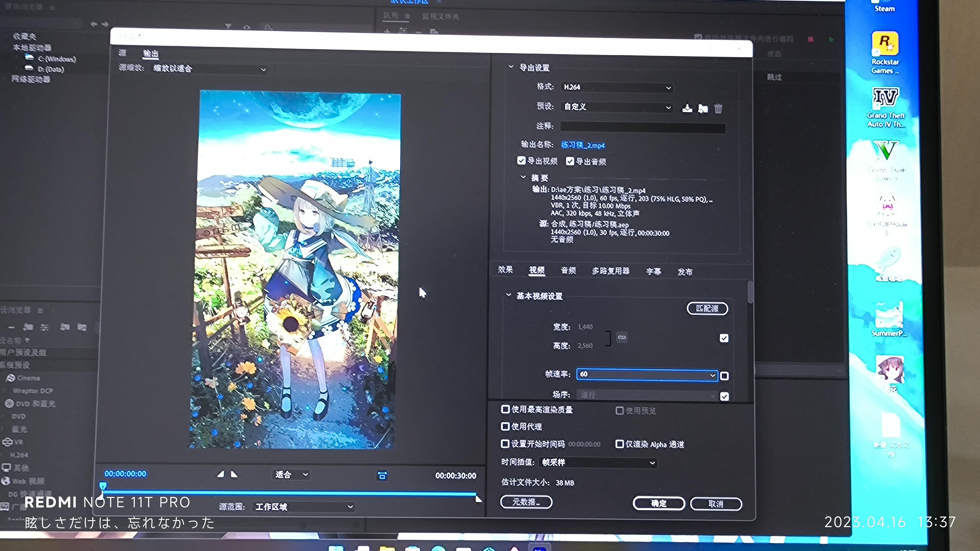Uncheck the width/height match source checkbox
The width and height of the screenshot is (980, 551).
pyautogui.click(x=724, y=338)
